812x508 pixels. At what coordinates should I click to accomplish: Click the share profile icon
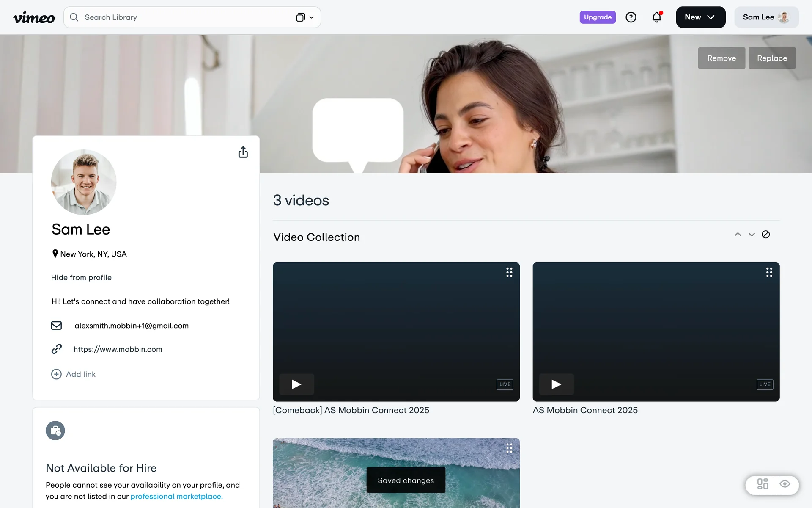click(243, 152)
